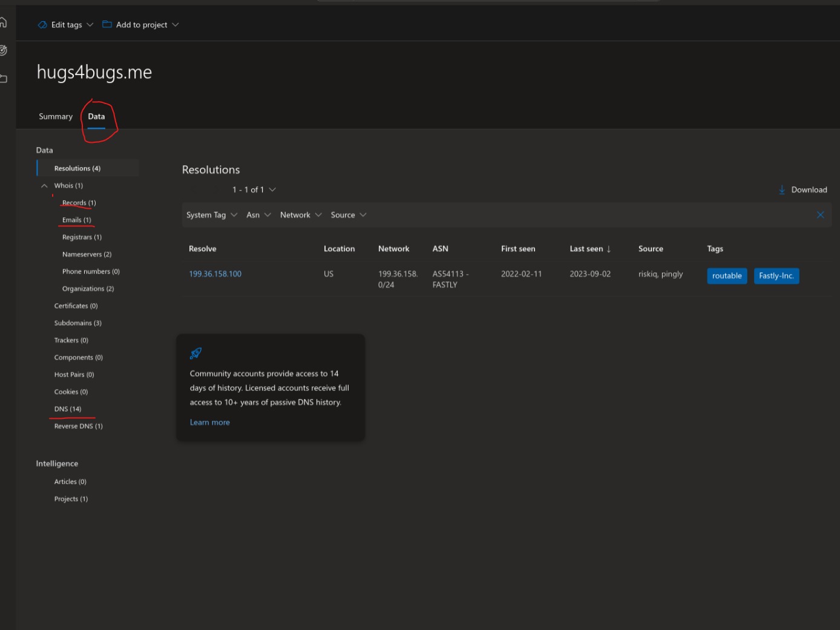Viewport: 840px width, 630px height.
Task: Click the Resolve column header
Action: coord(202,249)
